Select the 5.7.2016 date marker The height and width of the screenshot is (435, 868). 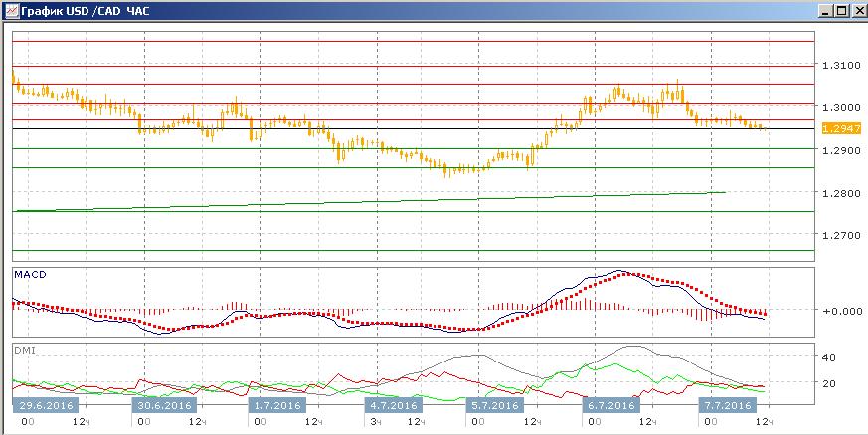point(494,406)
